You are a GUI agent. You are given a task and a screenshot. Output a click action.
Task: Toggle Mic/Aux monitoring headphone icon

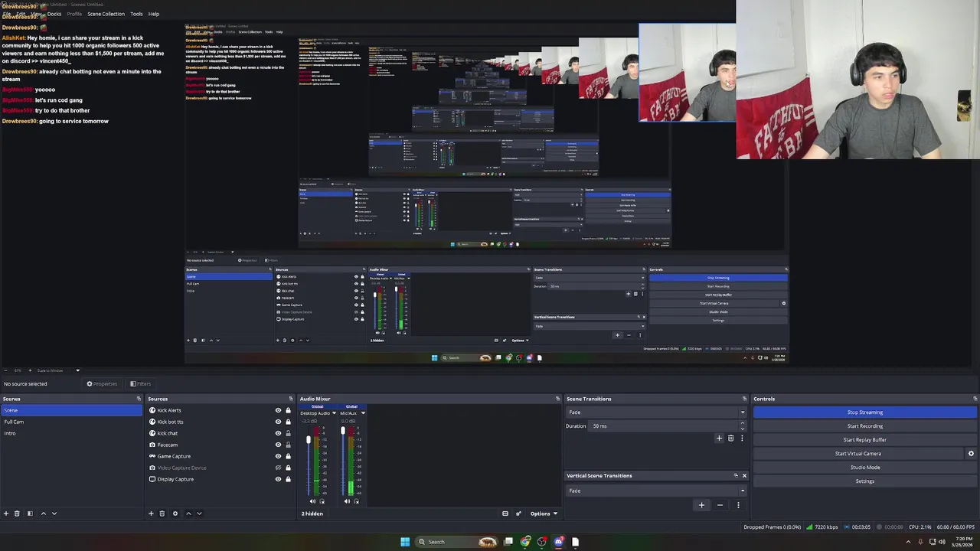pyautogui.click(x=356, y=501)
